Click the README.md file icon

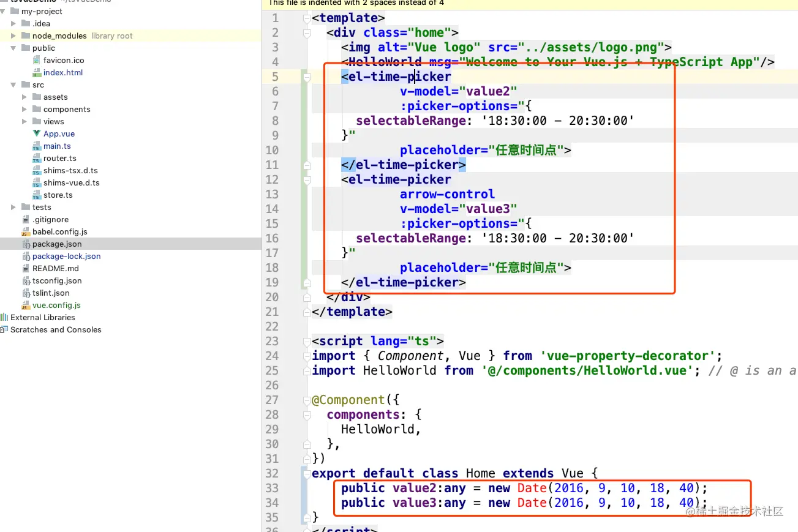click(26, 269)
